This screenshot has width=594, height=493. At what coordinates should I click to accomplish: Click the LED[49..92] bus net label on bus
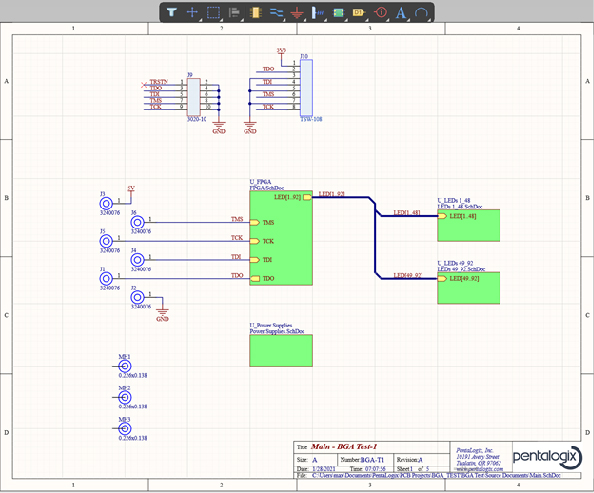coord(407,275)
